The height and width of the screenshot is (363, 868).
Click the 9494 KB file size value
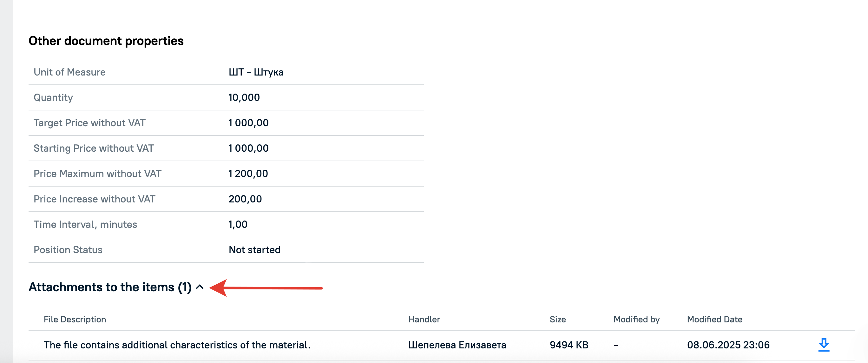[x=569, y=345]
